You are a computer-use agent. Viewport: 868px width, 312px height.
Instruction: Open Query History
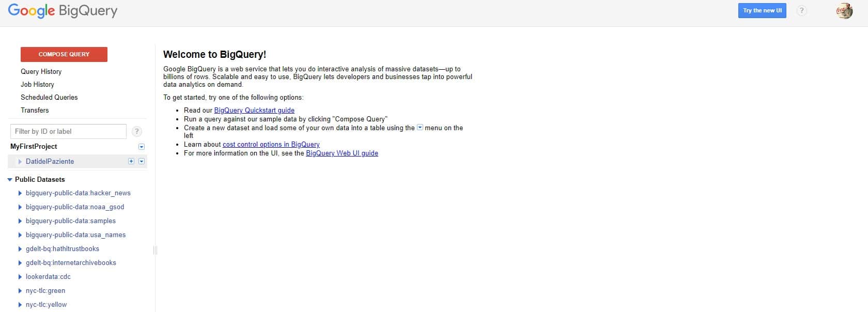(41, 72)
